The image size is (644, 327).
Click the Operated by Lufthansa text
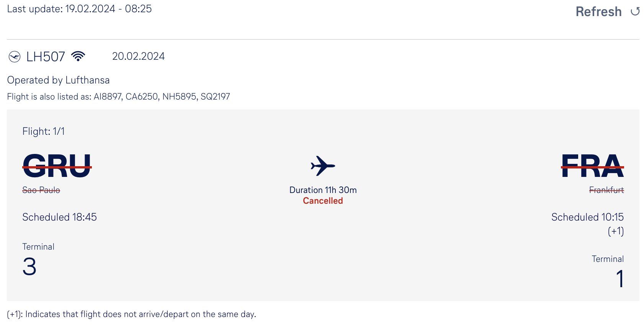58,80
